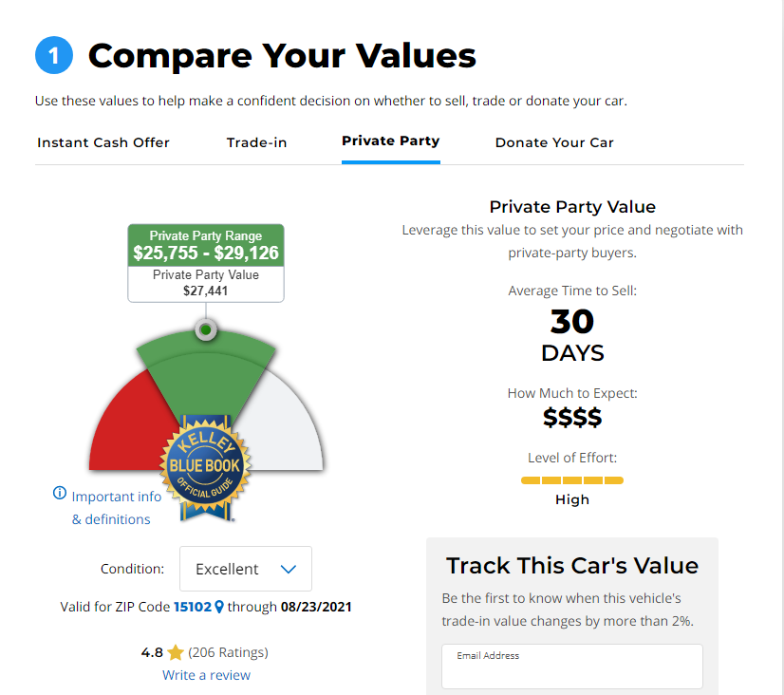Click the info icon beside Important info
The height and width of the screenshot is (695, 784).
pos(60,494)
